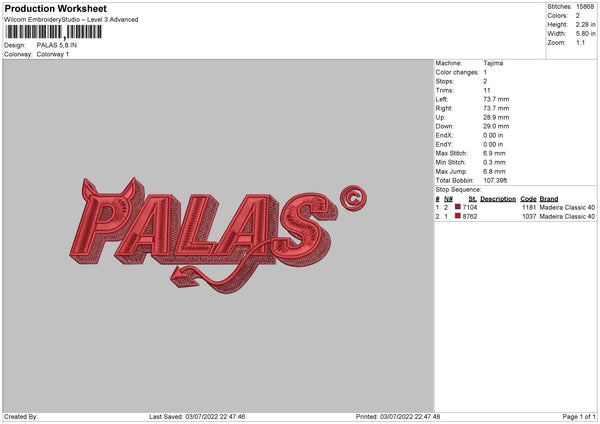Click the bright red swatch for 8762
600x424 pixels.
click(x=458, y=216)
